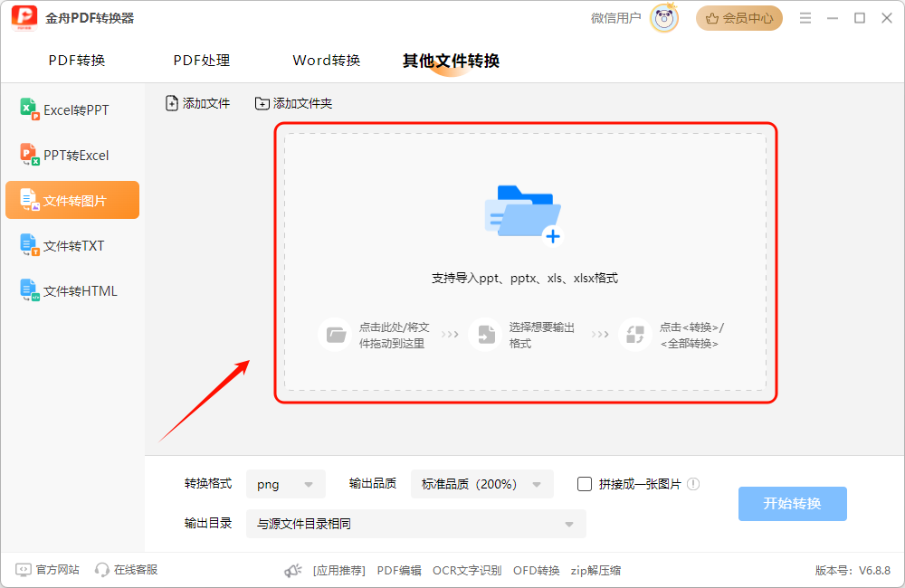Click the 在线客服 headset icon
Screen dimensions: 905x588
coord(102,570)
